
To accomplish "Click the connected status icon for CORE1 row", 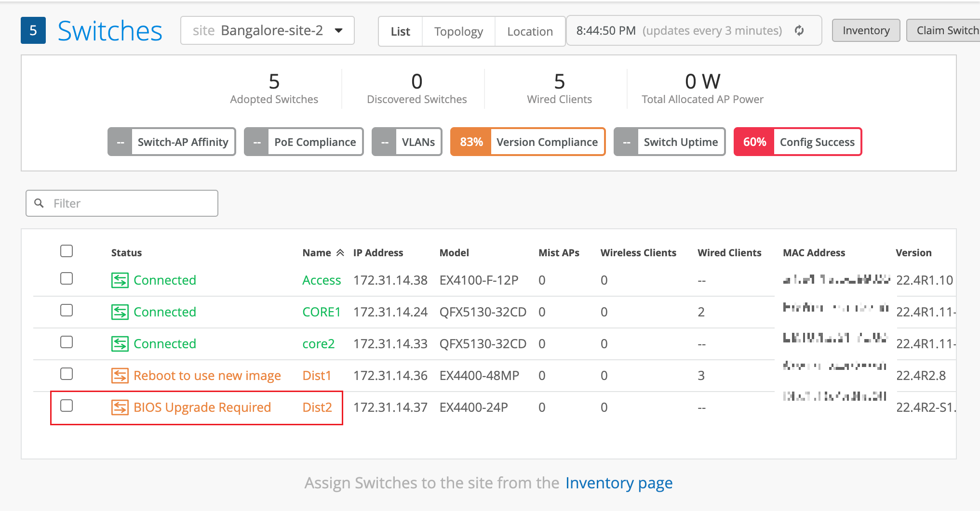I will pyautogui.click(x=120, y=312).
